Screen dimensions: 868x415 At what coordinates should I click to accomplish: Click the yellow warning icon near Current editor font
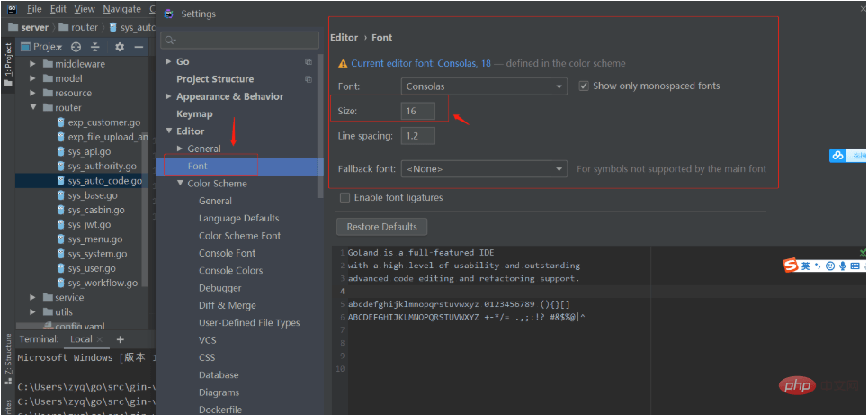coord(344,64)
